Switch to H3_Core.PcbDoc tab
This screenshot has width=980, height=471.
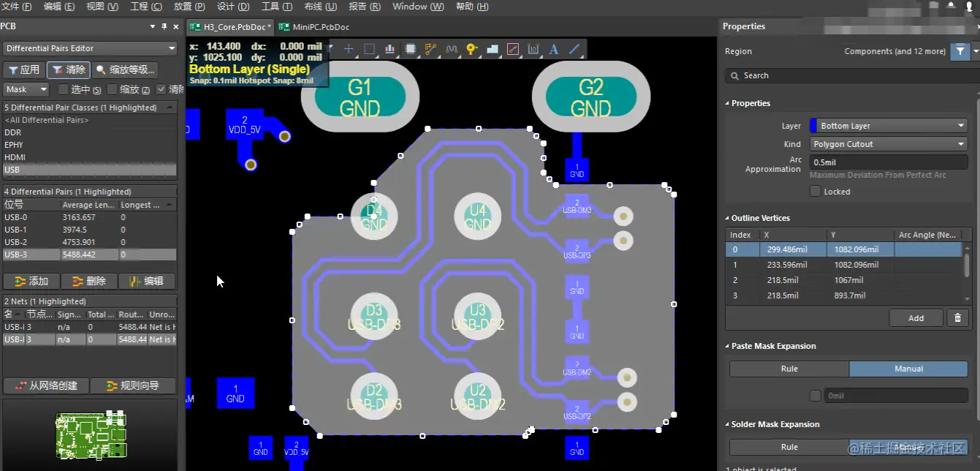point(231,27)
